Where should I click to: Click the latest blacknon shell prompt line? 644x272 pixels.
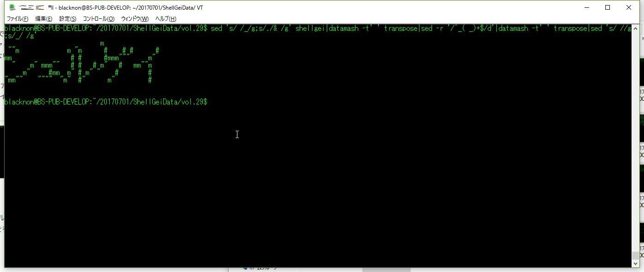click(106, 102)
